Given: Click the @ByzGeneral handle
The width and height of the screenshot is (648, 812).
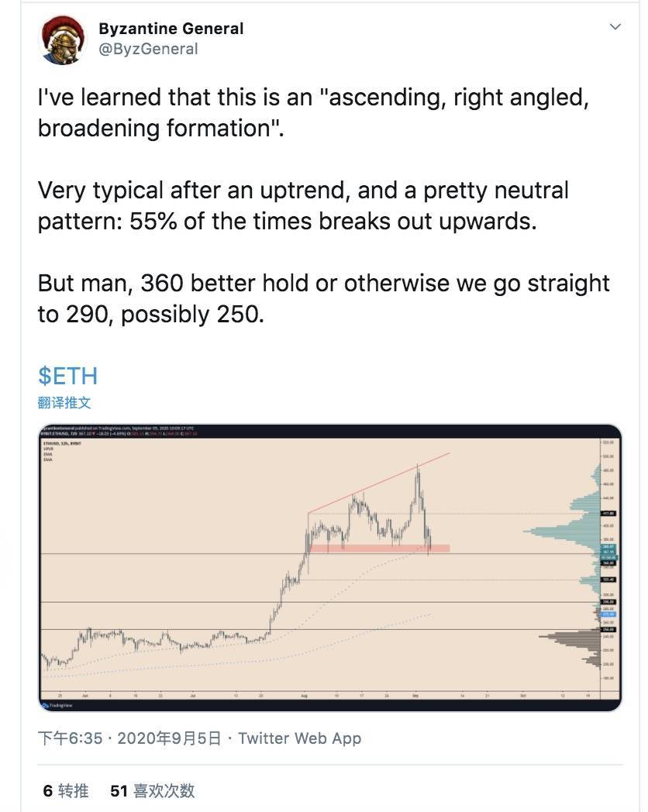Looking at the screenshot, I should coord(148,49).
